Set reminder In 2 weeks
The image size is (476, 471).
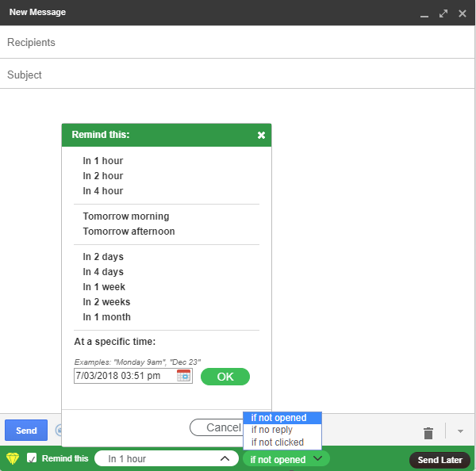tap(106, 302)
